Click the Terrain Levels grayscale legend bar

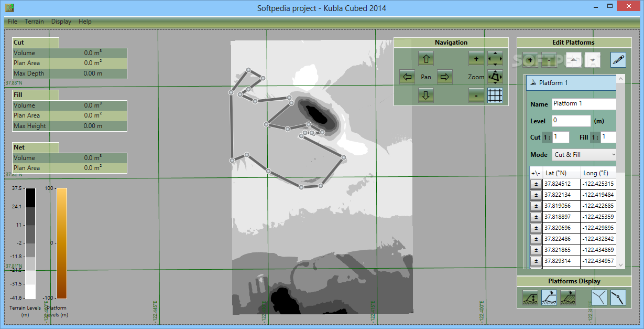click(x=30, y=243)
